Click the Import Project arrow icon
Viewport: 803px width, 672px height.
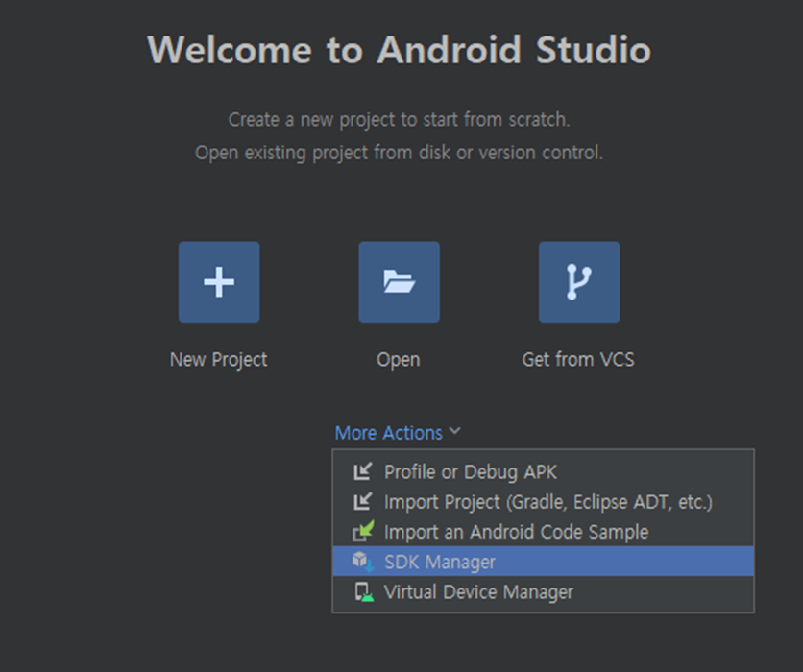(362, 501)
